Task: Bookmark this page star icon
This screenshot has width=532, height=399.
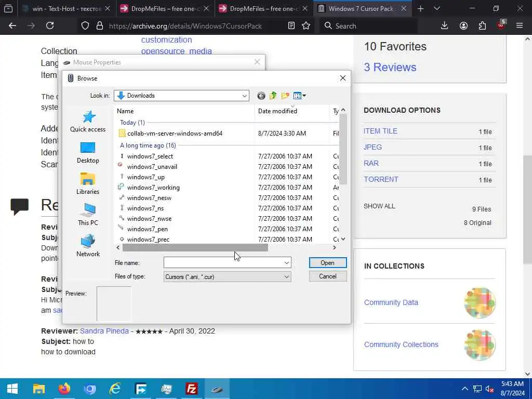Action: [x=306, y=26]
